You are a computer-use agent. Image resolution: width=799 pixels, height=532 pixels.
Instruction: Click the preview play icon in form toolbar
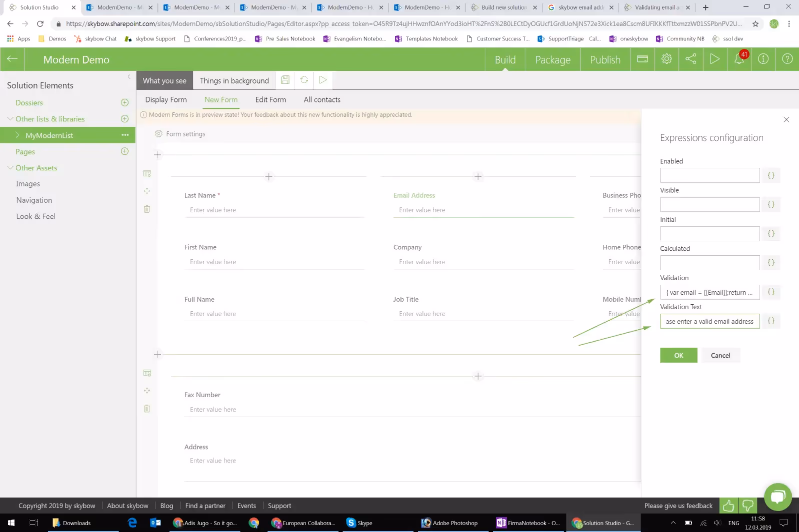pos(323,80)
